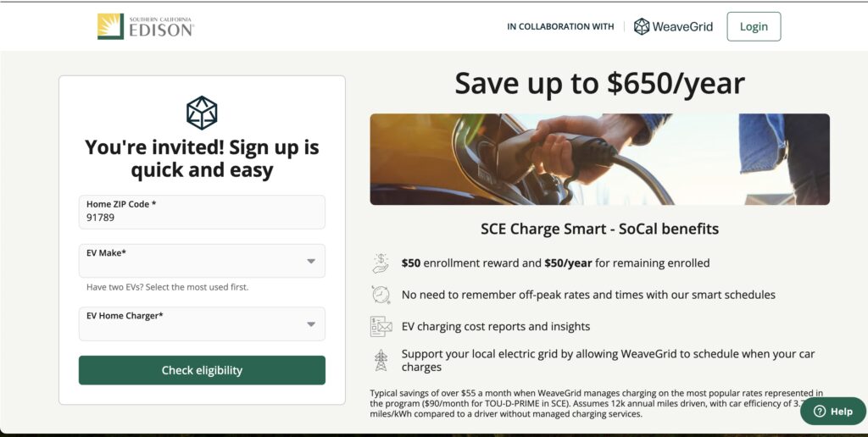Expand EV Make list using its arrow

311,261
